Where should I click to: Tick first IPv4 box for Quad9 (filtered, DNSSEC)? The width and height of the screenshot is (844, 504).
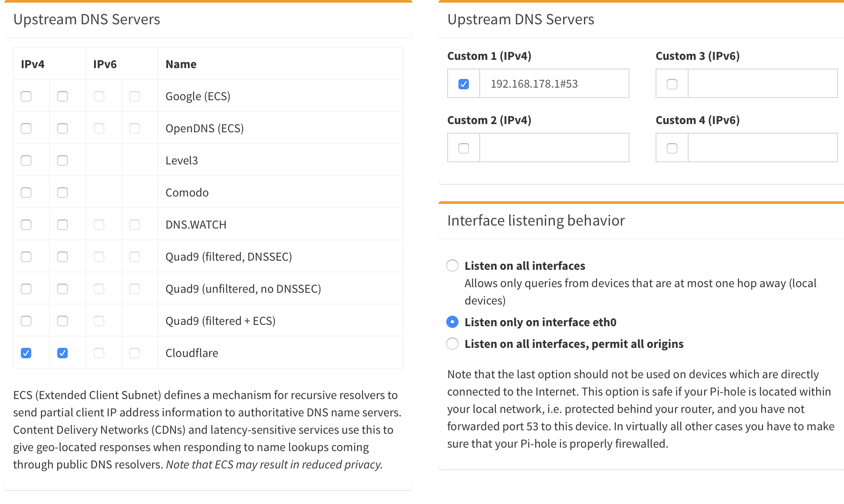pos(26,256)
